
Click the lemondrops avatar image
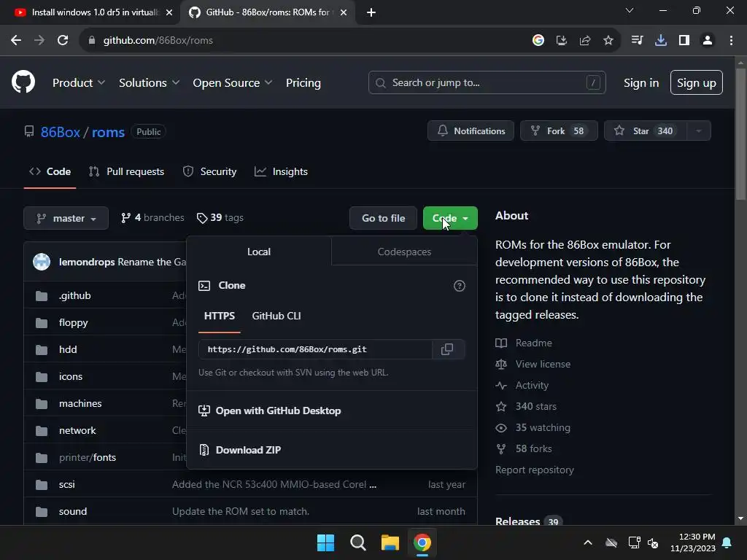(x=42, y=262)
